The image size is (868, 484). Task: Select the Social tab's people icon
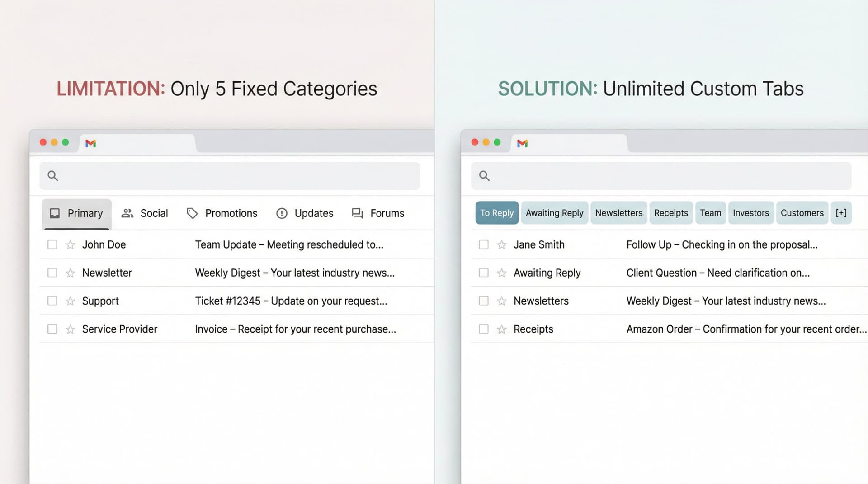pos(127,213)
